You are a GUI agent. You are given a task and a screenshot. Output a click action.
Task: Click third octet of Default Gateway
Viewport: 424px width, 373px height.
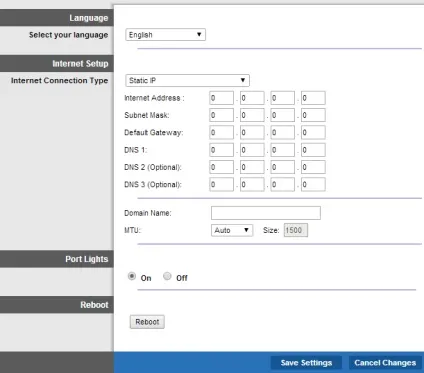pyautogui.click(x=283, y=133)
